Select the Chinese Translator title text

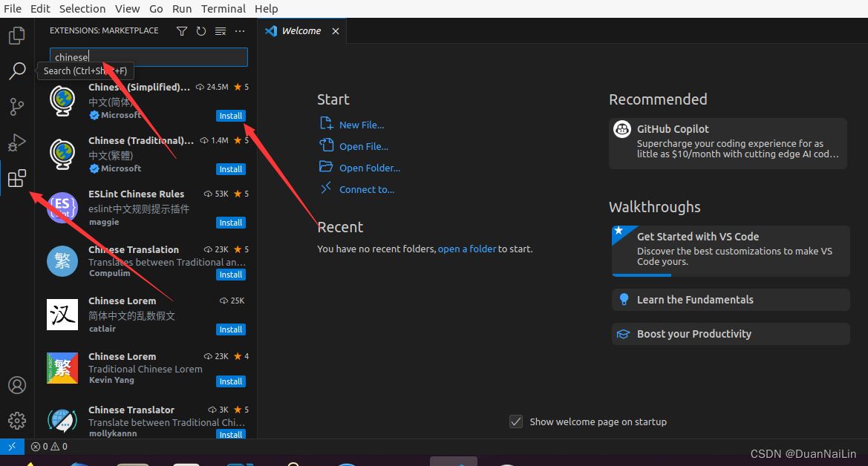(131, 410)
